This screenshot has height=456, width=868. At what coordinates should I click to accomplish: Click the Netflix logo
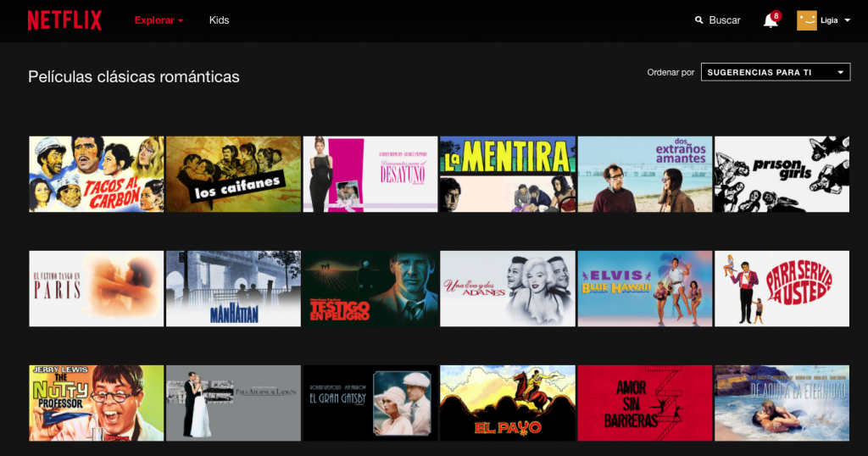point(64,20)
